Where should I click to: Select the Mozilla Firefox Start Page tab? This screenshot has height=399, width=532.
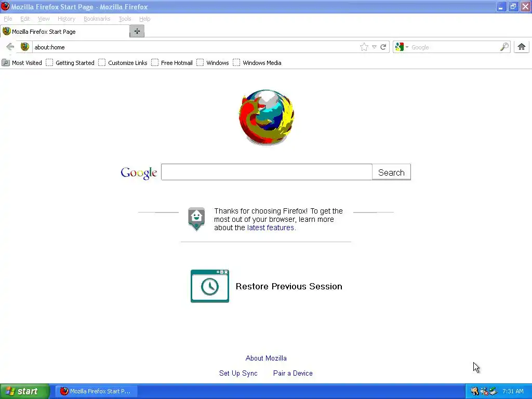64,32
